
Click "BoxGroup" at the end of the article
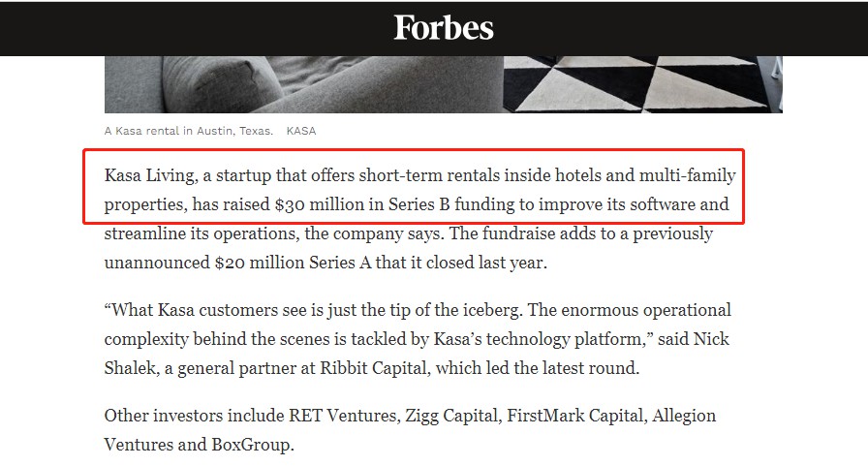[x=252, y=445]
